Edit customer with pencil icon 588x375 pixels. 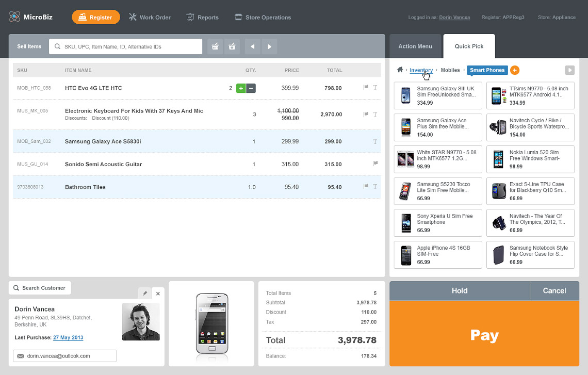145,294
